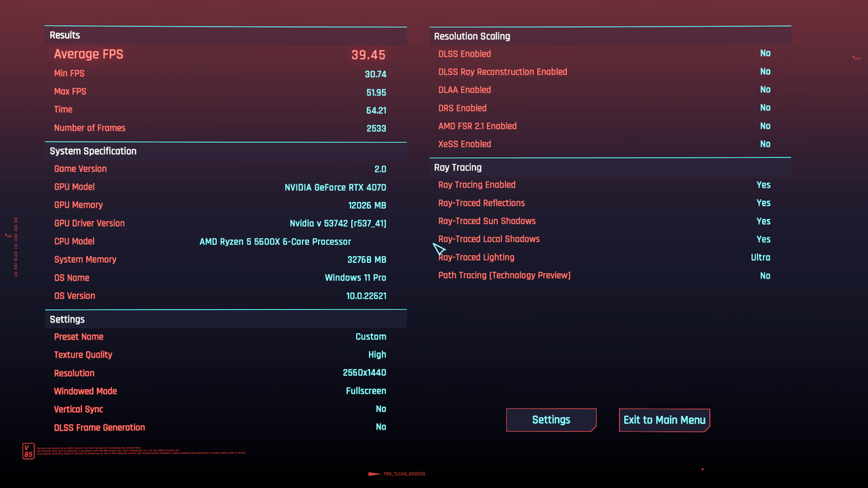Click AMD Ryzen 5 5600X processor text
The height and width of the screenshot is (488, 868).
click(275, 241)
